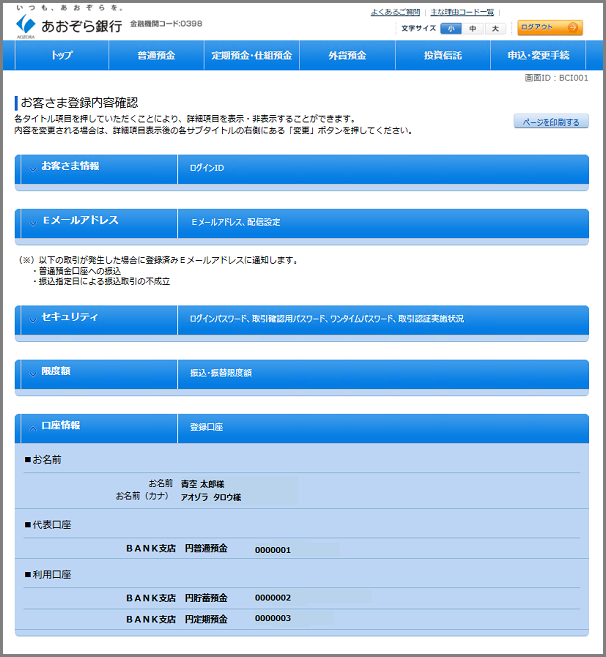
Task: Switch to the 外貨預金 tab
Action: [x=346, y=55]
